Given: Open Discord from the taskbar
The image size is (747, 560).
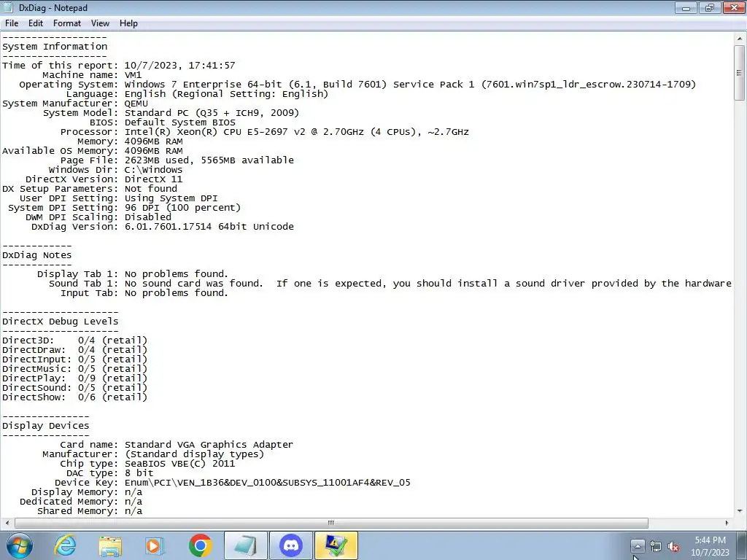Looking at the screenshot, I should tap(291, 545).
